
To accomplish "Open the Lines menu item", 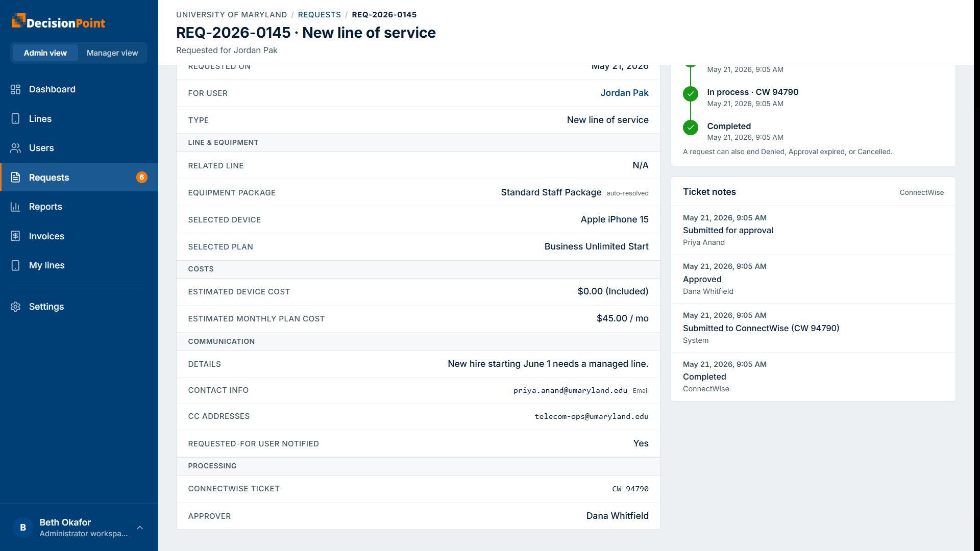I will click(79, 119).
